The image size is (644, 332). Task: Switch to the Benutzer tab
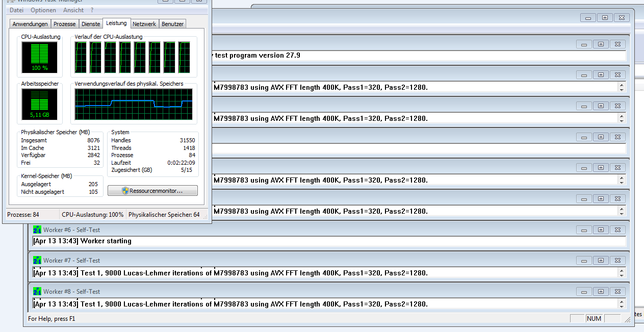[x=172, y=24]
